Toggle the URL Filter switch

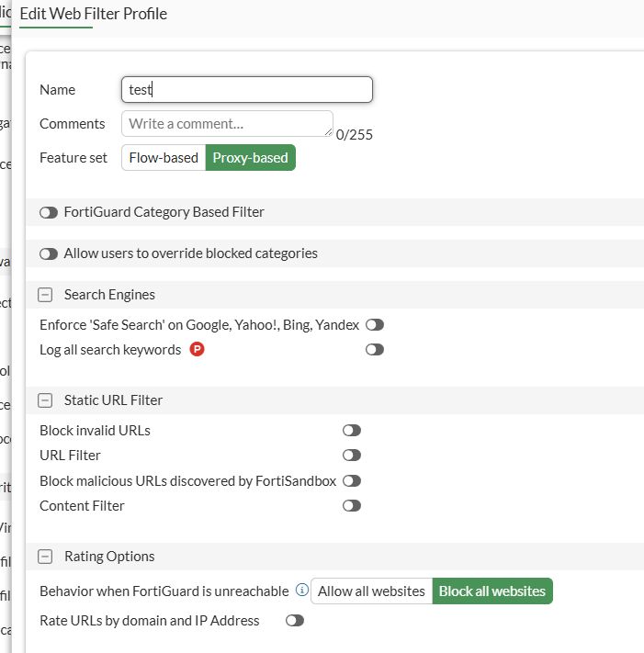click(351, 455)
